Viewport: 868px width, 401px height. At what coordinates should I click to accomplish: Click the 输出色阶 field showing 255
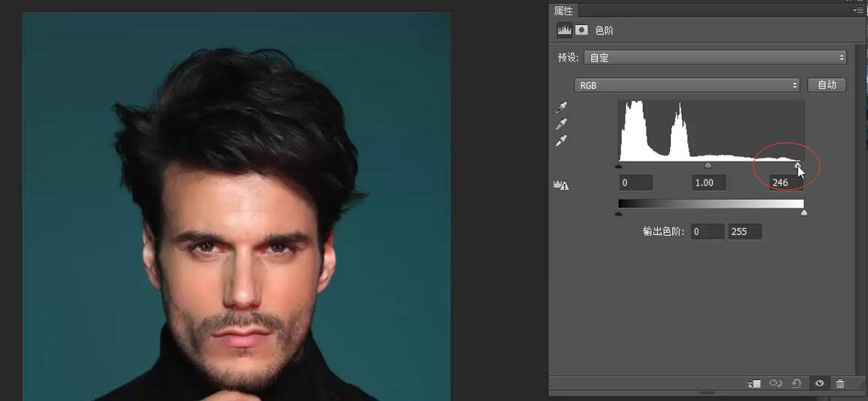pyautogui.click(x=745, y=231)
